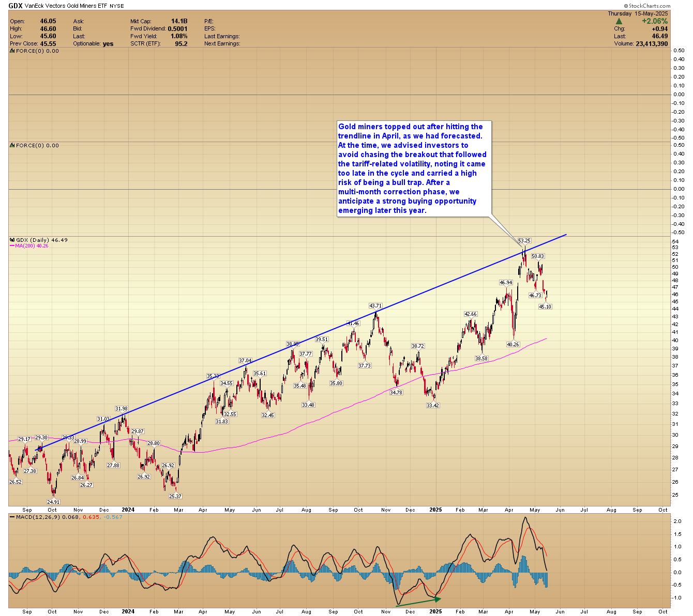This screenshot has width=693, height=616.
Task: Click the 50.83 price label
Action: point(538,256)
